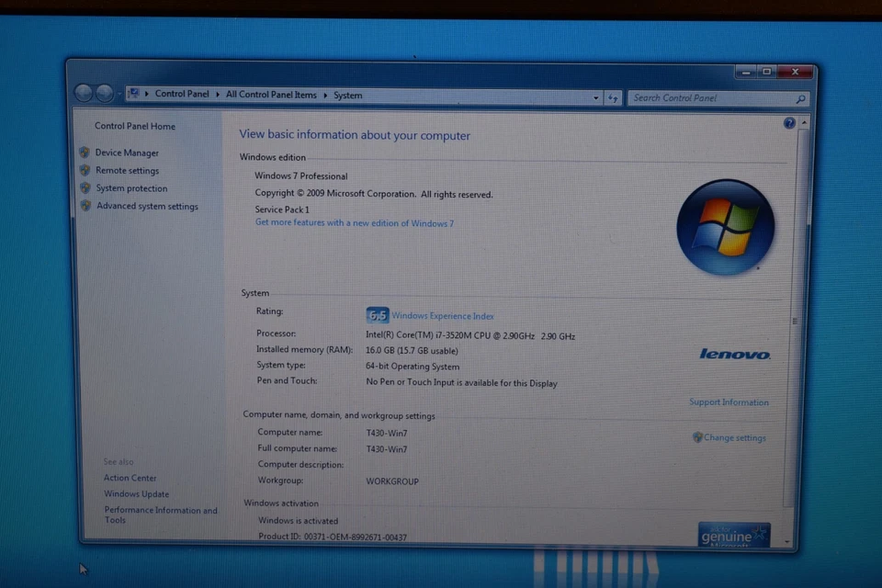Select Control Panel in the breadcrumb

182,95
